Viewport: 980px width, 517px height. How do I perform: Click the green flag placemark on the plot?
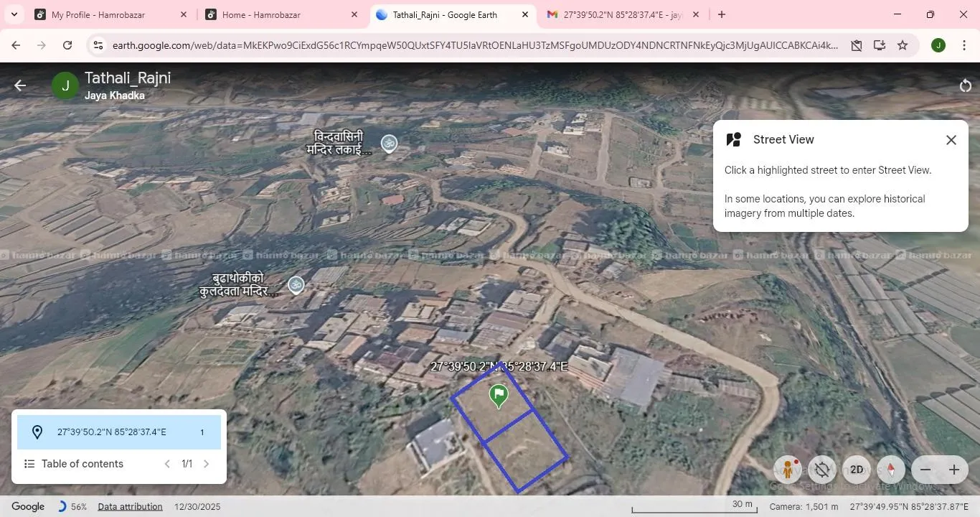pyautogui.click(x=499, y=395)
